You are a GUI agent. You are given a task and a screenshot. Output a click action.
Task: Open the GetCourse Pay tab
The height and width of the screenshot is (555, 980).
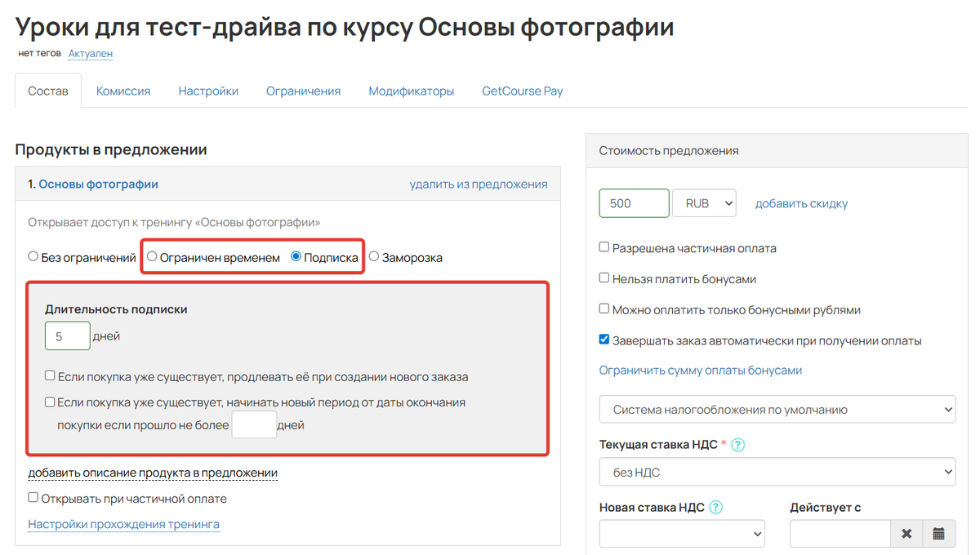[x=522, y=91]
